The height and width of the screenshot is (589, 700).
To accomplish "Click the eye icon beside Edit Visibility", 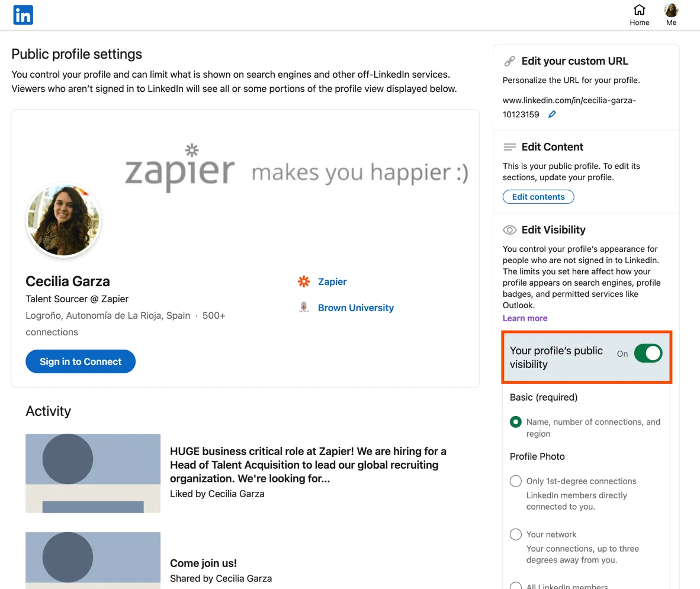I will (x=509, y=230).
